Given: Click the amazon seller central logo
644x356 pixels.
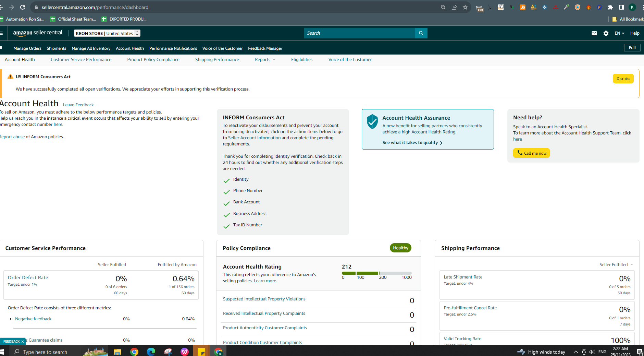Looking at the screenshot, I should pos(38,33).
